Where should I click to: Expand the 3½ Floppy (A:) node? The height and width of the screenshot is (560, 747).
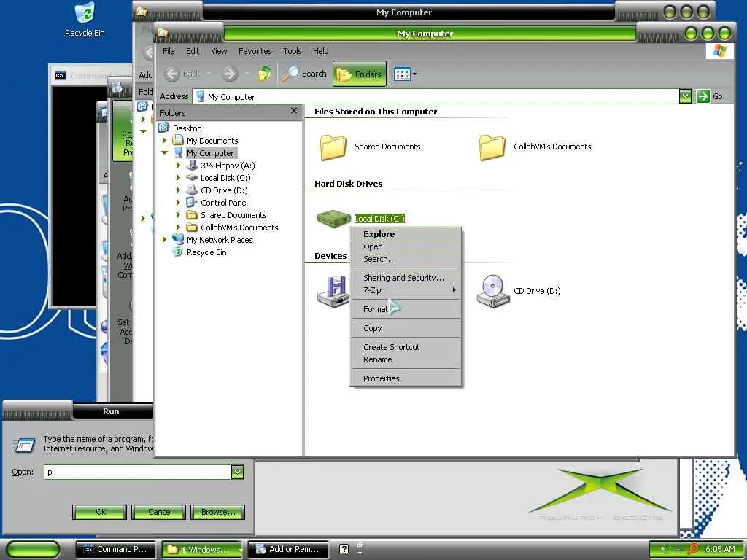tap(179, 166)
